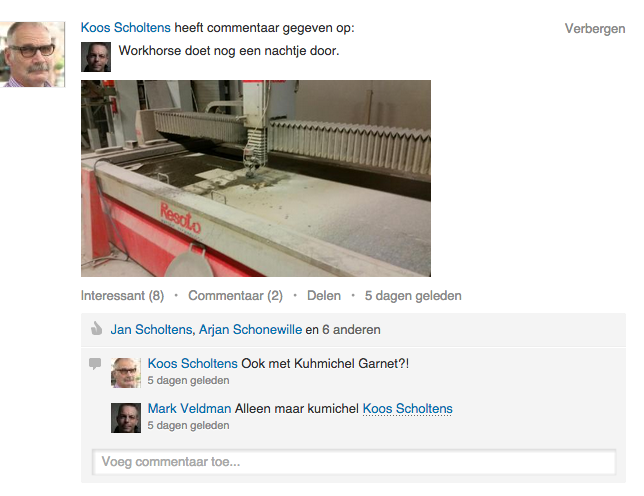Click Koos Scholtens mention in Mark's reply
Screen dimensions: 644x496
pyautogui.click(x=407, y=409)
